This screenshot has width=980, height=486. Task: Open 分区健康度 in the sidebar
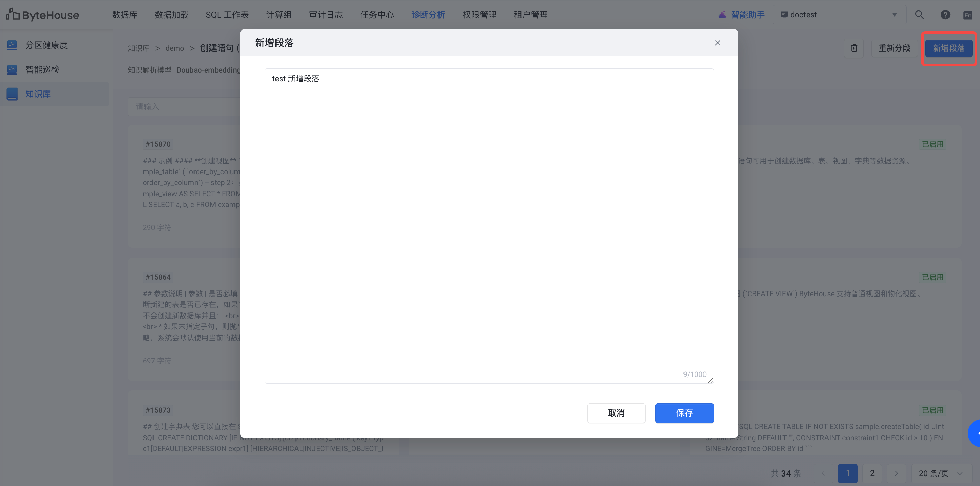(46, 45)
